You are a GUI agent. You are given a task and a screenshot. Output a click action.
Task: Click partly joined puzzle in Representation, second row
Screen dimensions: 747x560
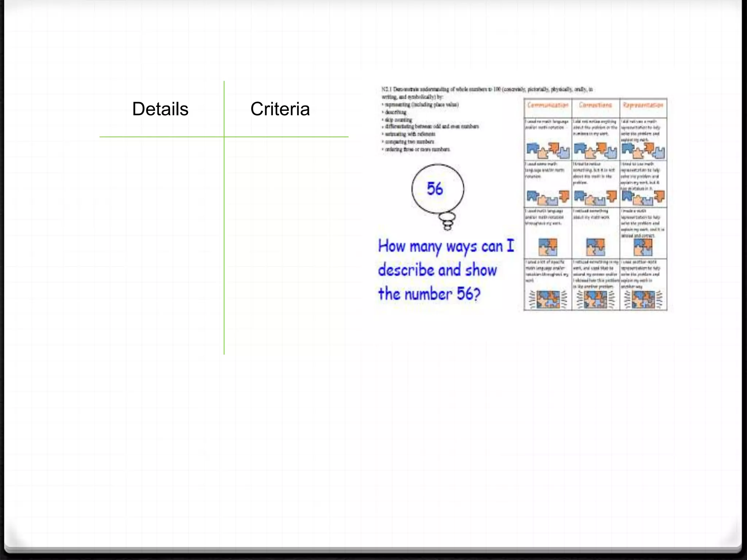(643, 198)
